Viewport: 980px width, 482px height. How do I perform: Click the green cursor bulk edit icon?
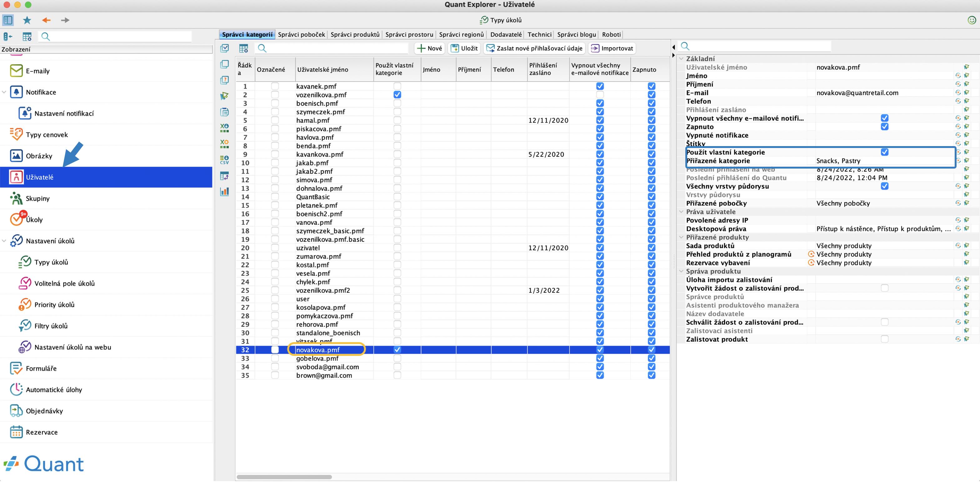coord(225,96)
